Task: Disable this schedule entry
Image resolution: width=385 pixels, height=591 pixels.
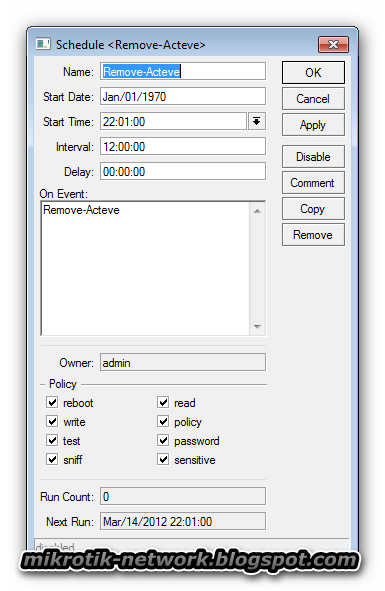Action: (313, 156)
